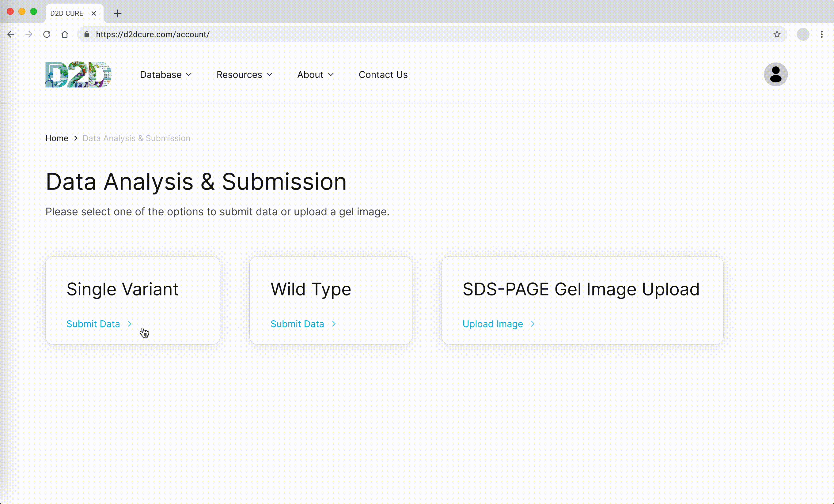Image resolution: width=834 pixels, height=504 pixels.
Task: Expand the Resources dropdown menu
Action: tap(244, 74)
